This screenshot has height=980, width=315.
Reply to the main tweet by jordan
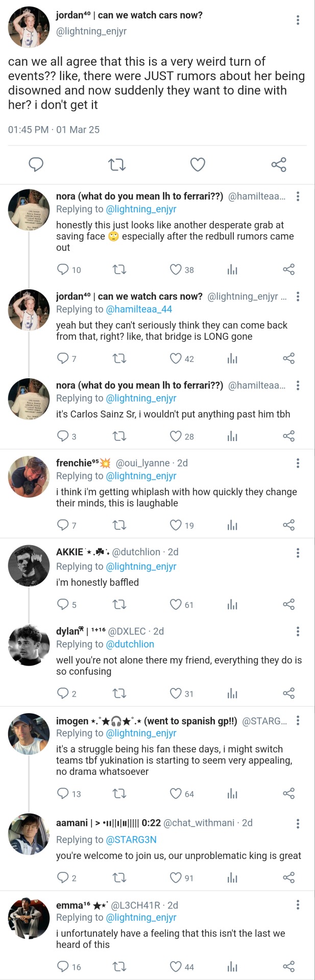(x=36, y=164)
